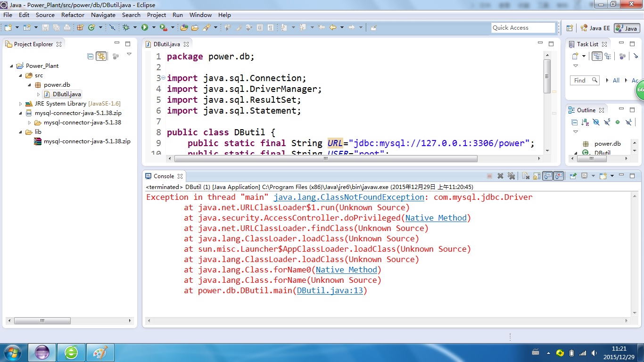The width and height of the screenshot is (644, 362).
Task: Click the Back navigation arrow icon
Action: click(x=333, y=27)
